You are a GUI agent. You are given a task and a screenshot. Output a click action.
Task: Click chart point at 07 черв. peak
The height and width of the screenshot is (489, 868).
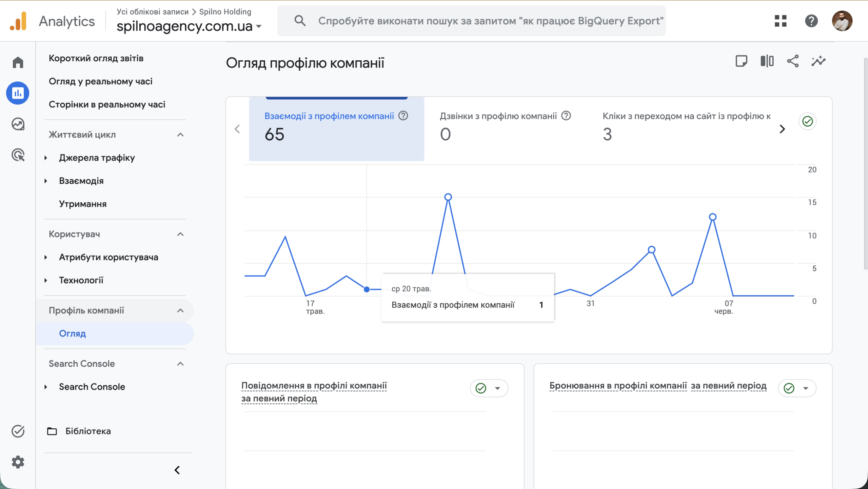click(x=713, y=217)
